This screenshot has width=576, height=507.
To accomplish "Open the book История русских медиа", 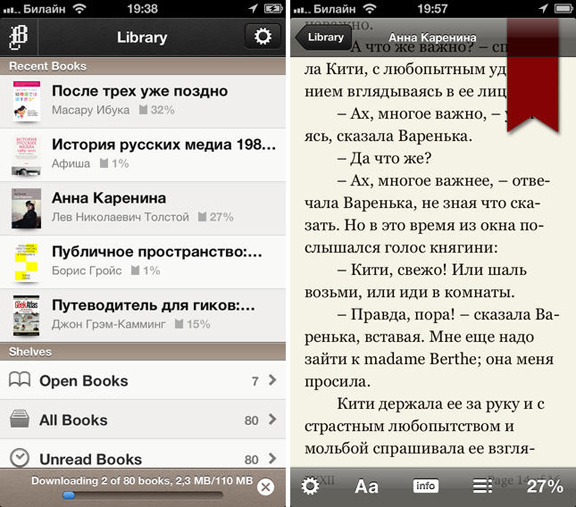I will 143,155.
